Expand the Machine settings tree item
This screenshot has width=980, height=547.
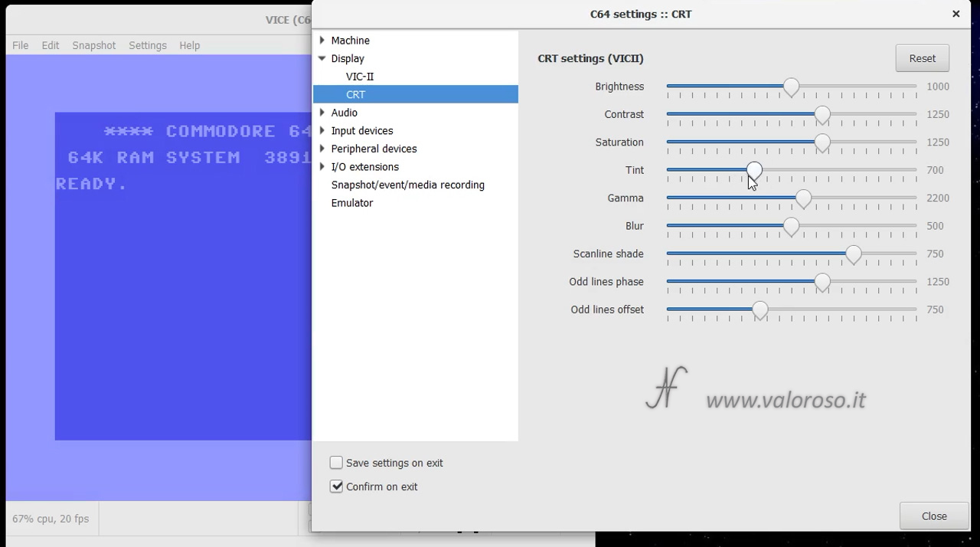tap(322, 40)
